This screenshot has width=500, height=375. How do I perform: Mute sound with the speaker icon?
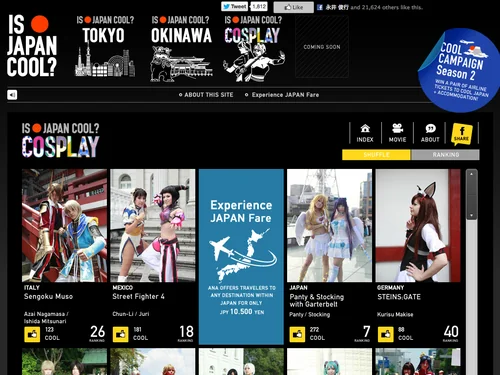[x=12, y=95]
